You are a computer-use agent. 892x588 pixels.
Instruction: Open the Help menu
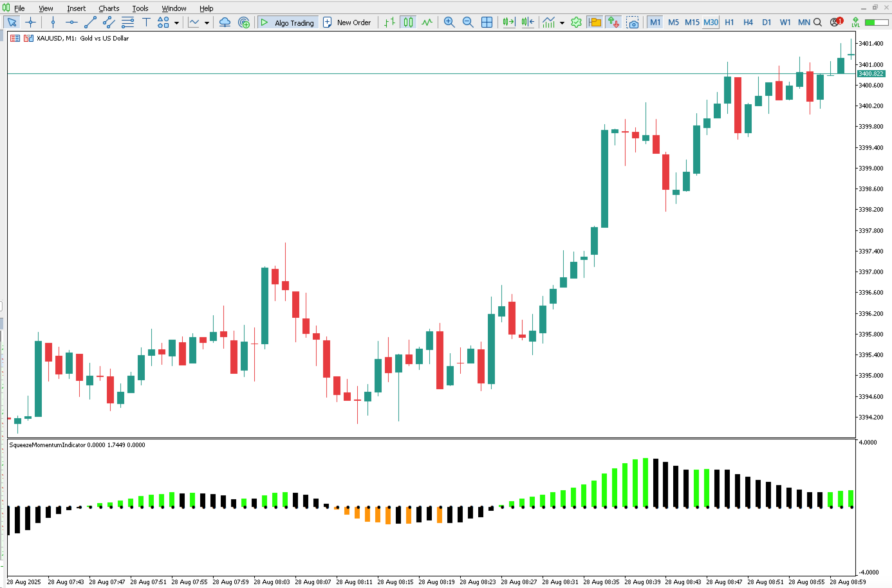[206, 8]
